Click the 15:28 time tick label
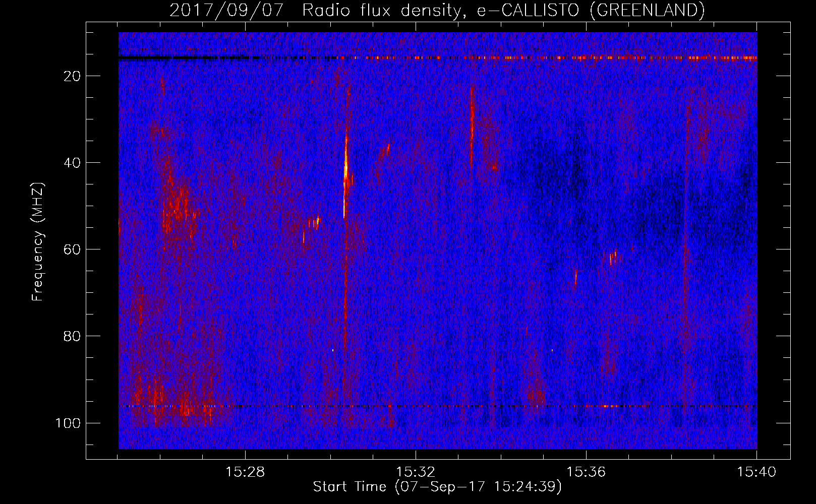 tap(245, 472)
